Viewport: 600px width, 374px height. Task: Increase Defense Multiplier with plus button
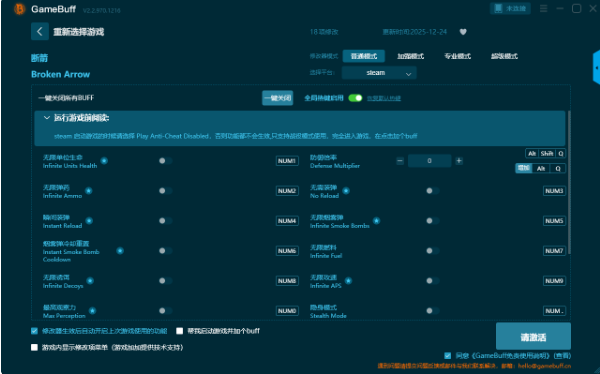tap(459, 161)
